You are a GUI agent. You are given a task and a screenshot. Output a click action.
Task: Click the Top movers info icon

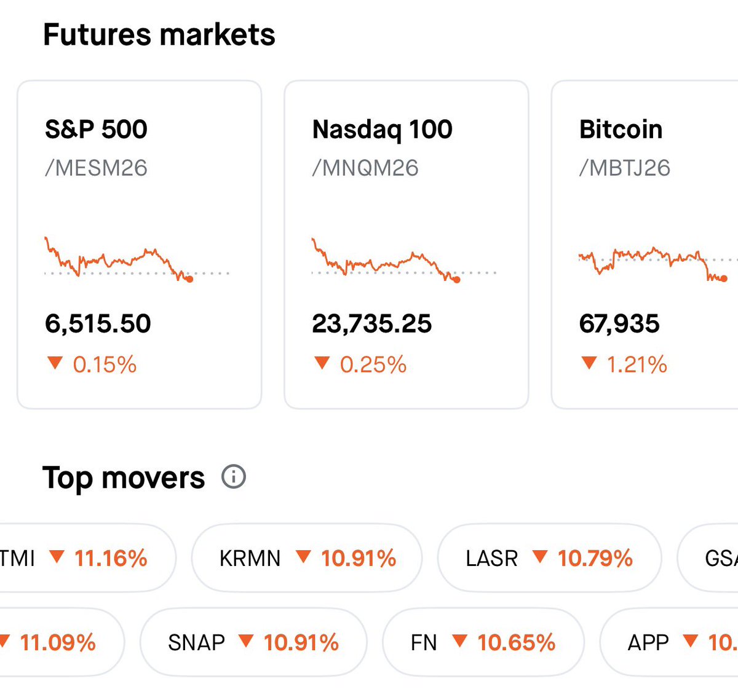click(234, 477)
